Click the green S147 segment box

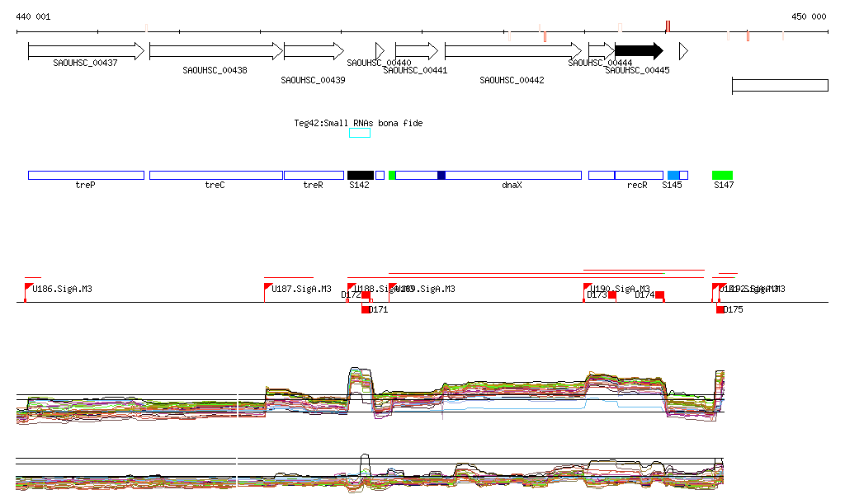coord(722,175)
